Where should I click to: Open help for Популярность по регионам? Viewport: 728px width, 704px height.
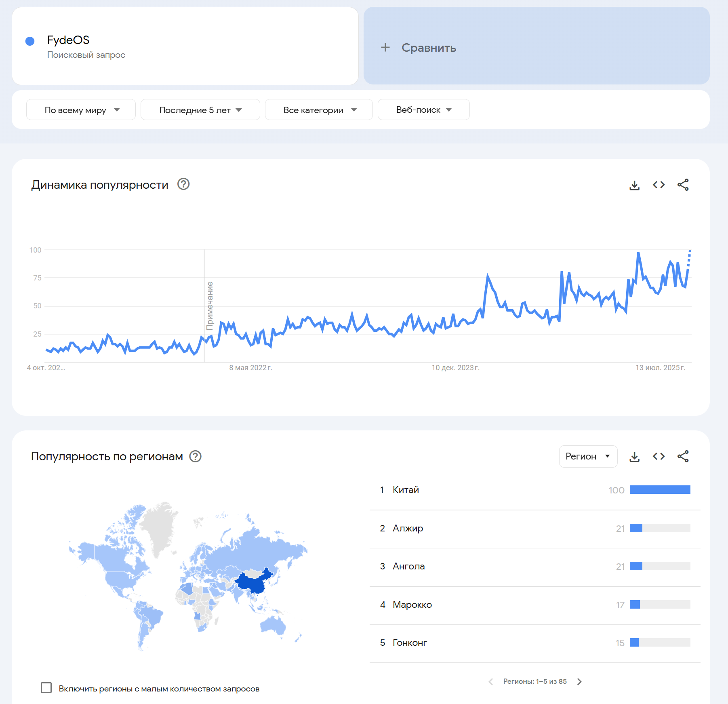click(196, 456)
